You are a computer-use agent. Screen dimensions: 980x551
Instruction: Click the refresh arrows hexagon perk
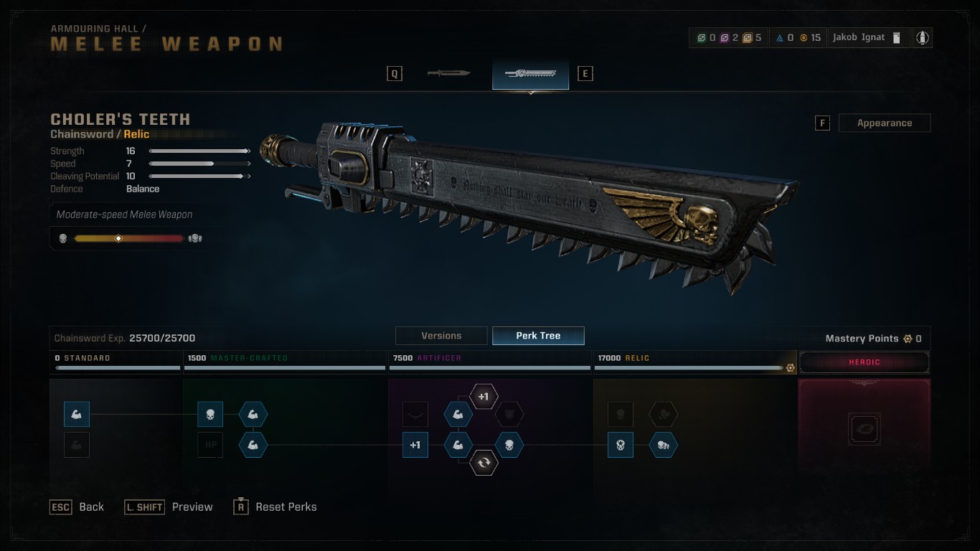(484, 463)
